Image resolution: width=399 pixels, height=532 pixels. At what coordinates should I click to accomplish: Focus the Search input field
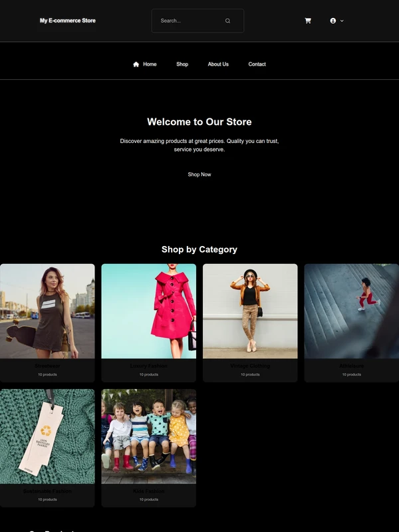(x=198, y=21)
